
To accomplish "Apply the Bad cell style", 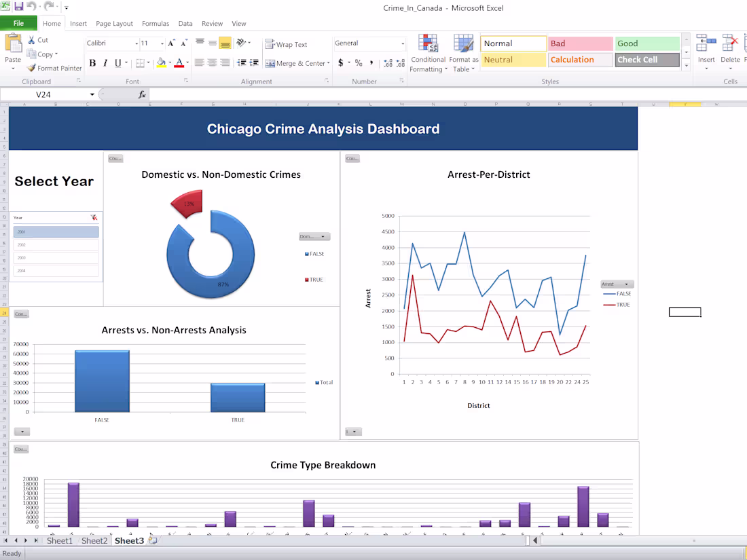I will 579,43.
